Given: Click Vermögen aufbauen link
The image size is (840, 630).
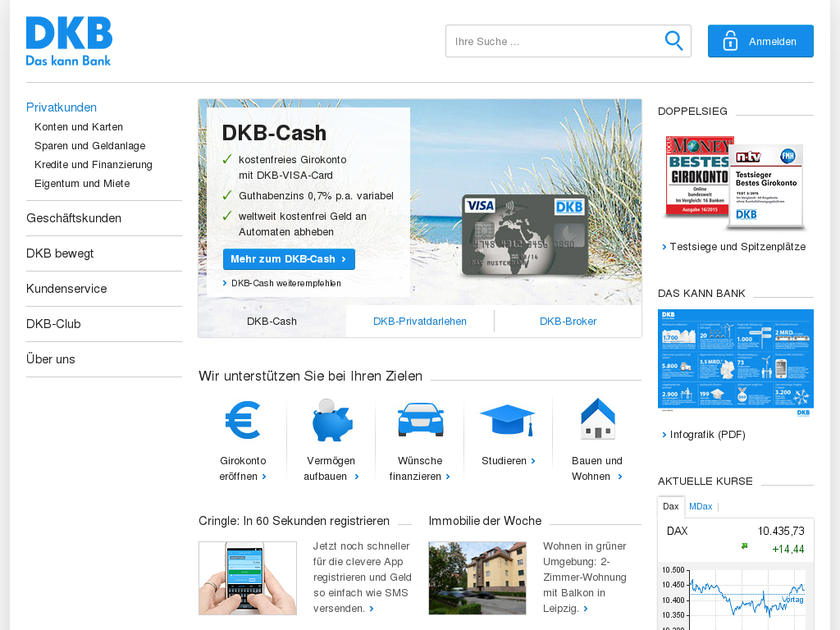Looking at the screenshot, I should point(331,468).
